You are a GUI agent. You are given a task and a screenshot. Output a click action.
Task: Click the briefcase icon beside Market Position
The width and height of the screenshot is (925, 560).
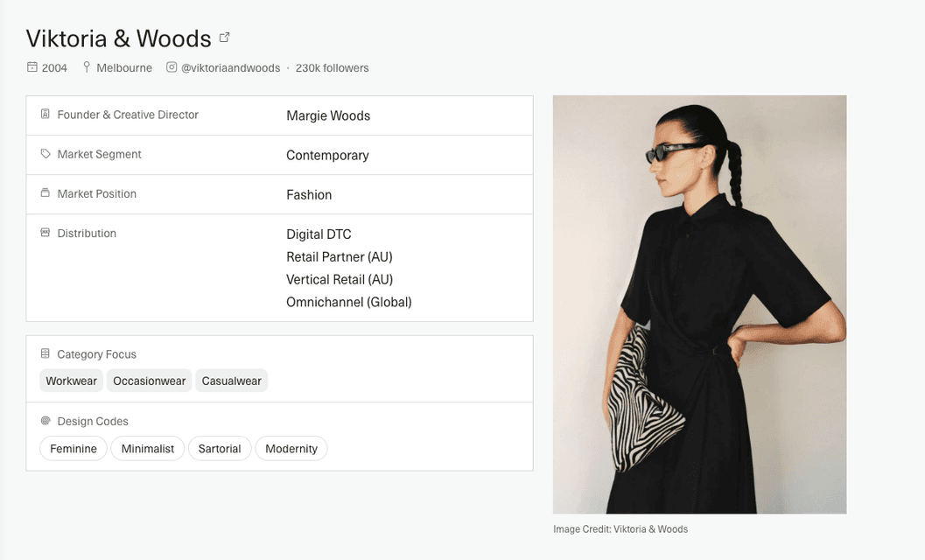45,194
